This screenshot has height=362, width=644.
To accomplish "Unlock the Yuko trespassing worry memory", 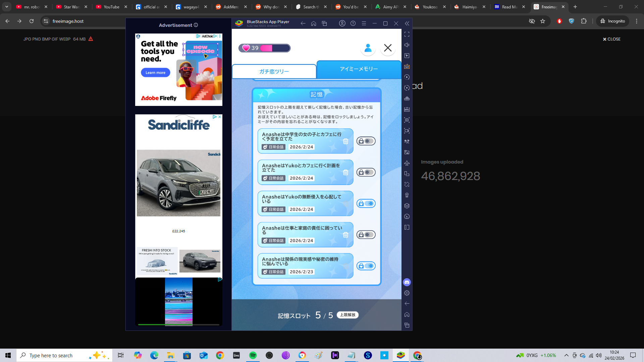I will coord(366,203).
